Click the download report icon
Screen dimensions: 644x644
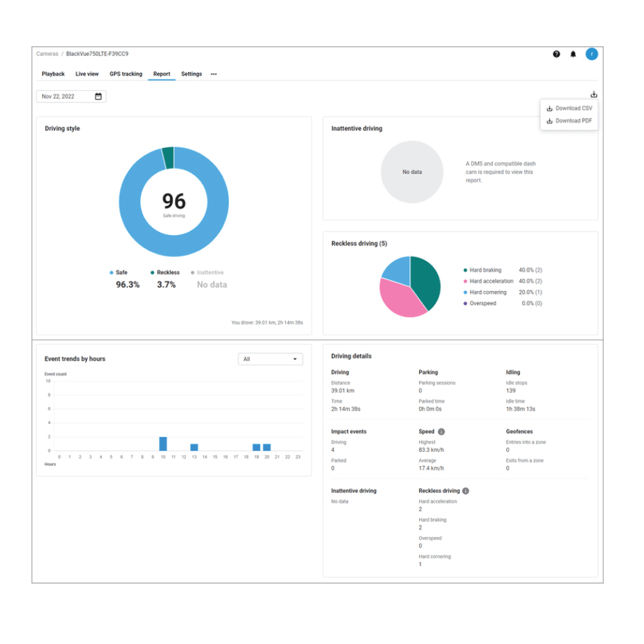[594, 95]
